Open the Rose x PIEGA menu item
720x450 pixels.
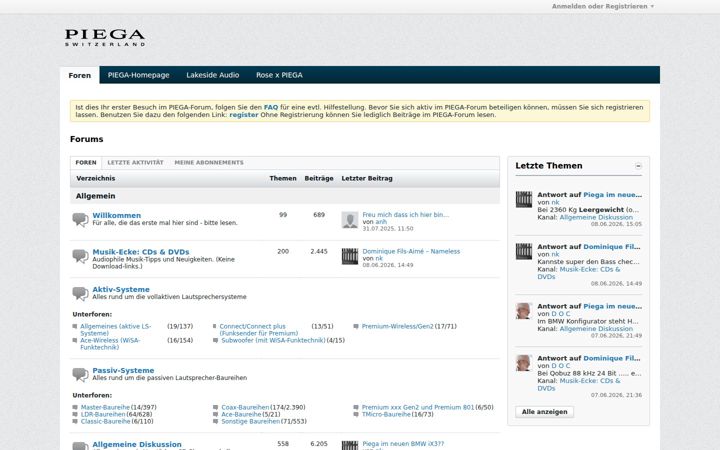279,75
